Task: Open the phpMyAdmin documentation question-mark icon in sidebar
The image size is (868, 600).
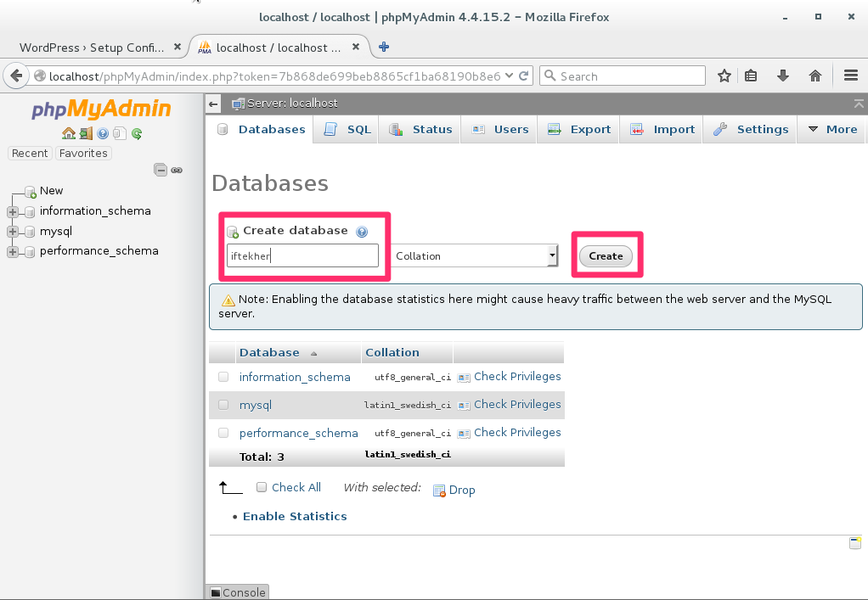Action: (103, 133)
